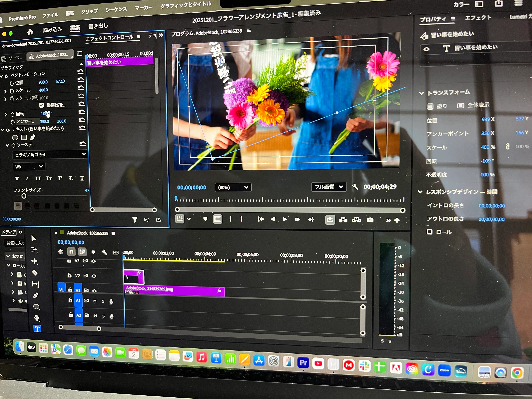This screenshot has height=399, width=532.
Task: Play the program monitor
Action: coord(285,219)
